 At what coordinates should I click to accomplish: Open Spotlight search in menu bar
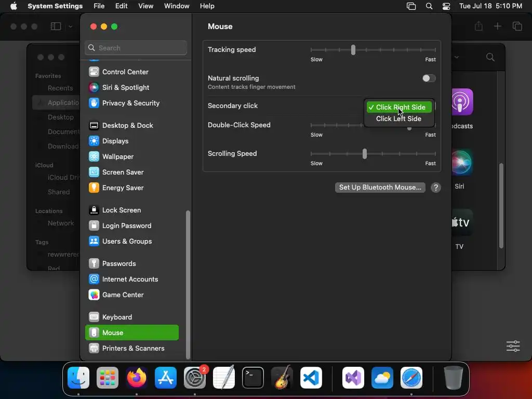click(429, 6)
